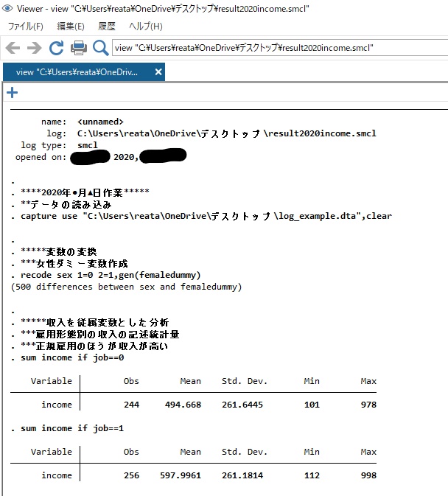Image resolution: width=448 pixels, height=496 pixels.
Task: Click the <unnamed> log name value
Action: click(100, 122)
